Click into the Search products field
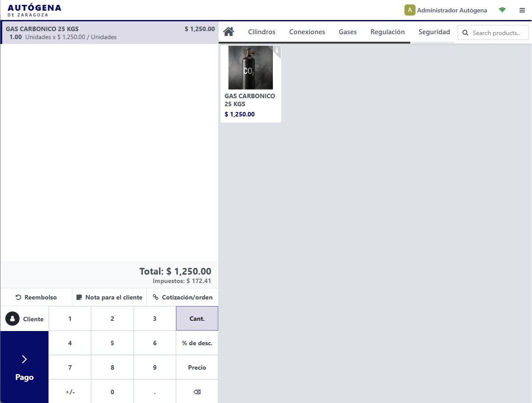The width and height of the screenshot is (532, 403). pos(493,33)
